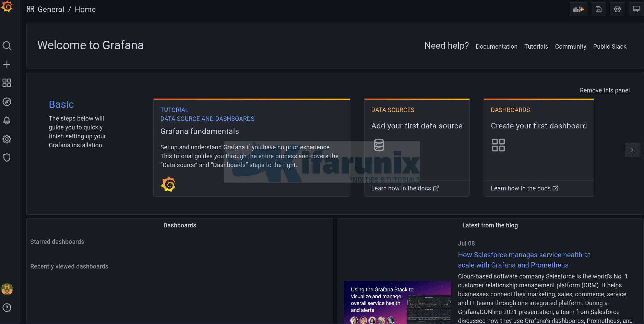
Task: Open the Public Slack link
Action: [x=610, y=47]
